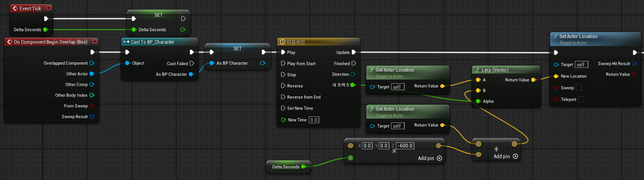Select the Lerp (Vector) node header
The height and width of the screenshot is (180, 644).
click(x=507, y=70)
